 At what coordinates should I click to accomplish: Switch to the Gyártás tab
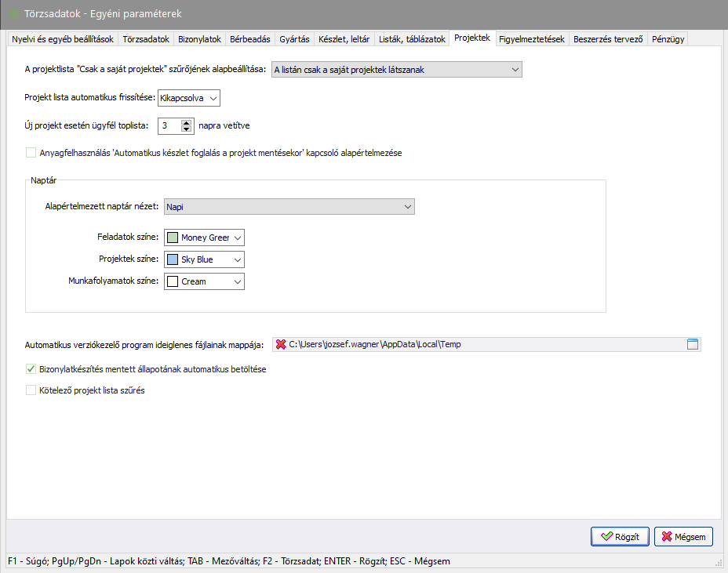click(x=294, y=38)
